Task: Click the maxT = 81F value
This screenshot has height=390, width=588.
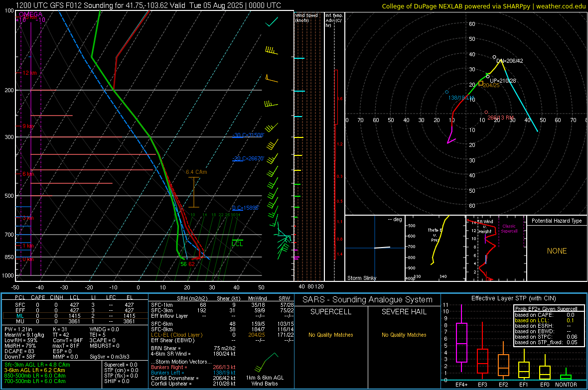Action: coord(66,346)
